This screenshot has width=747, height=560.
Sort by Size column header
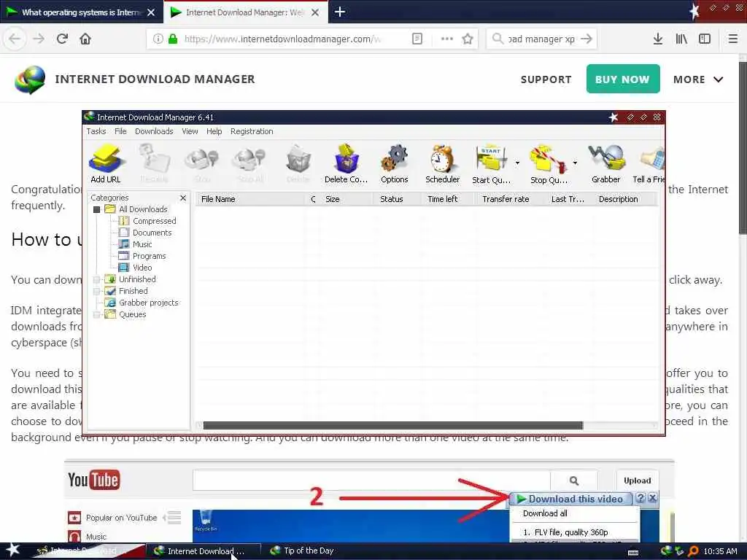(347, 199)
